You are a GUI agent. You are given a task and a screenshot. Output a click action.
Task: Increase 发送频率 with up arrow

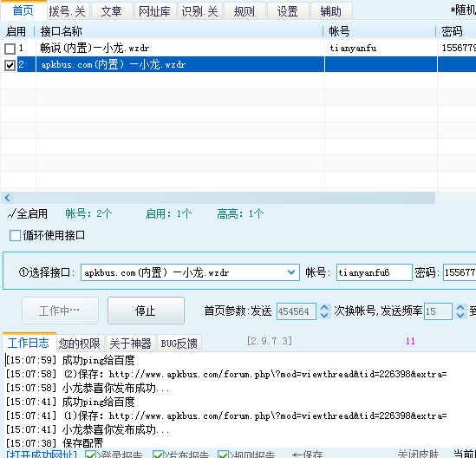coord(460,307)
